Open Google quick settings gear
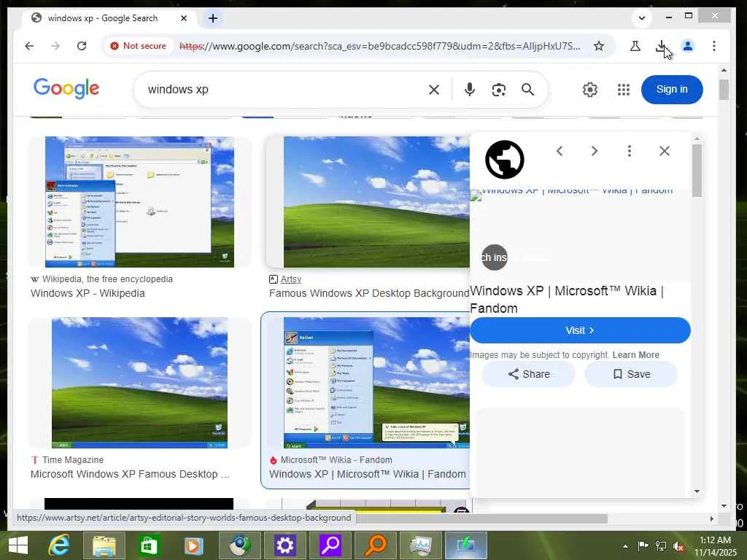747x560 pixels. point(589,90)
